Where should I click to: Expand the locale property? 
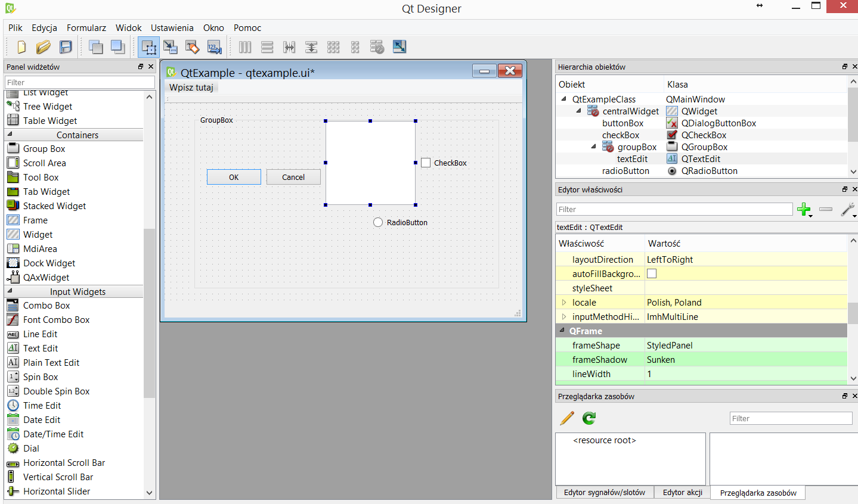pyautogui.click(x=563, y=302)
